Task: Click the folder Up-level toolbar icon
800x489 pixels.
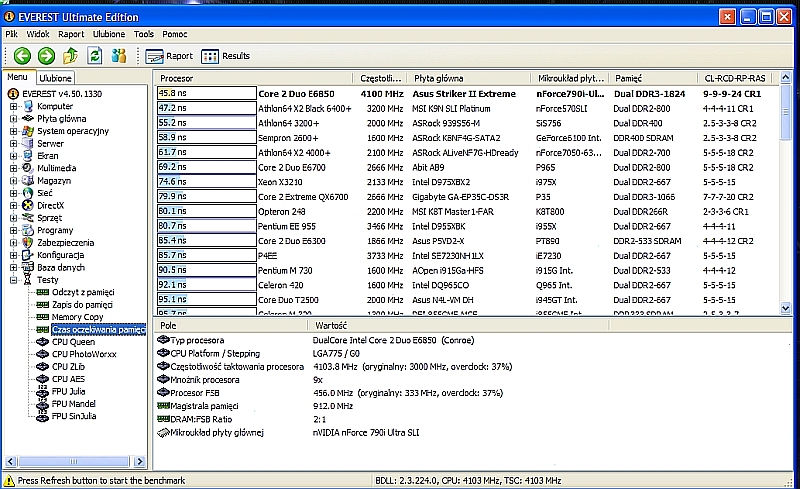Action: tap(70, 56)
